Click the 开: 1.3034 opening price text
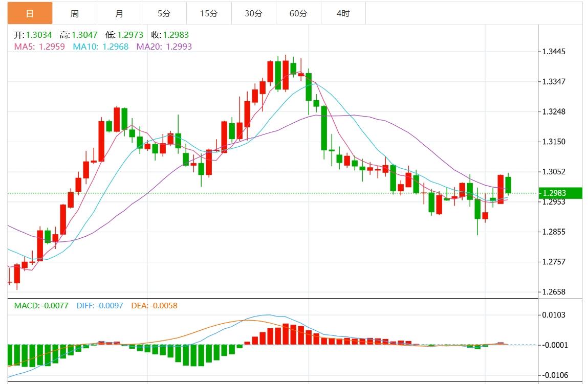 coord(32,35)
